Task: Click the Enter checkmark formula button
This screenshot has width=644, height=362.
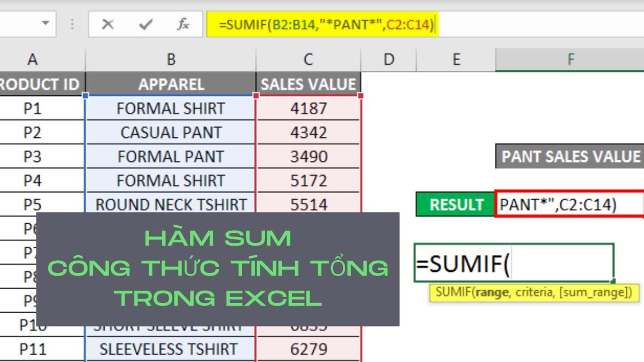Action: point(145,24)
